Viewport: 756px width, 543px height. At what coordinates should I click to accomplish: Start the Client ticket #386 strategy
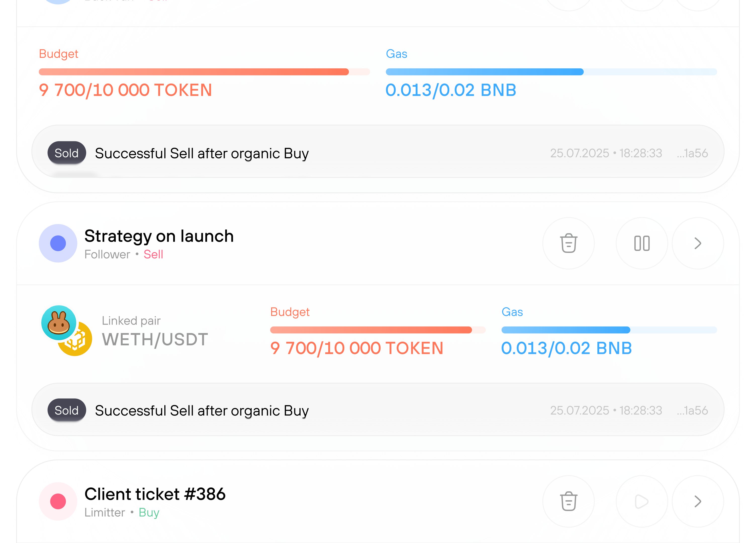(x=642, y=501)
